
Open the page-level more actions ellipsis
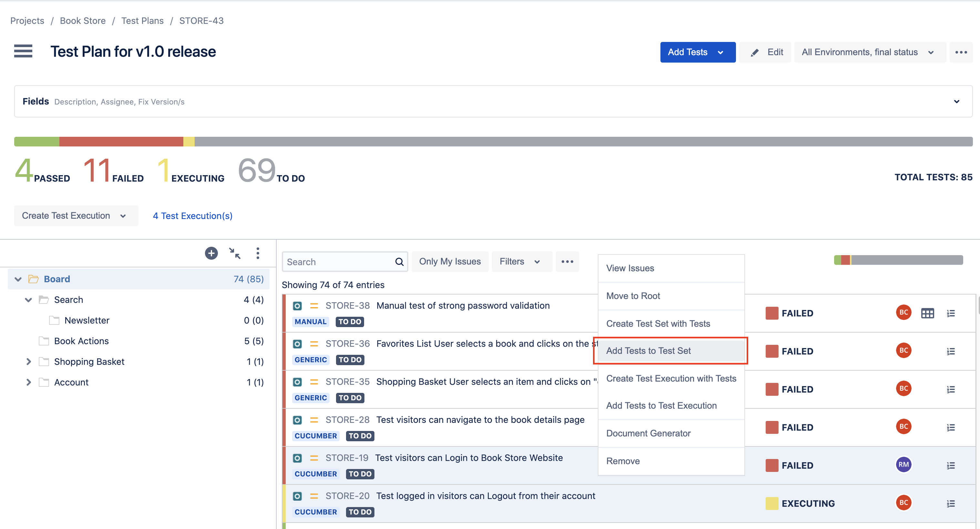(961, 52)
